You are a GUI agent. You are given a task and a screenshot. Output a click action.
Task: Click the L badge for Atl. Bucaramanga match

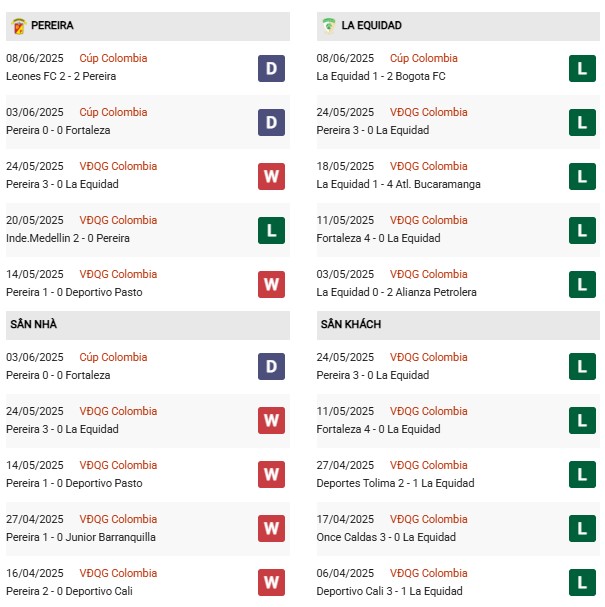pyautogui.click(x=582, y=176)
